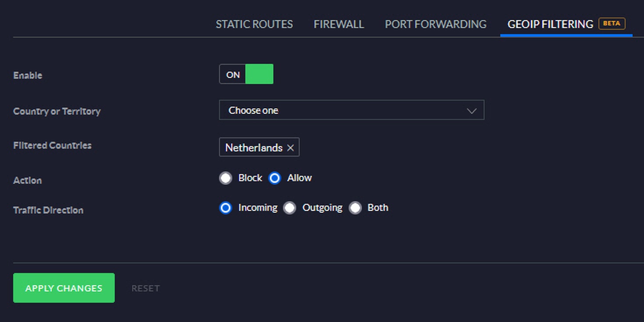Click the Netherlands filtered country tag

[254, 148]
